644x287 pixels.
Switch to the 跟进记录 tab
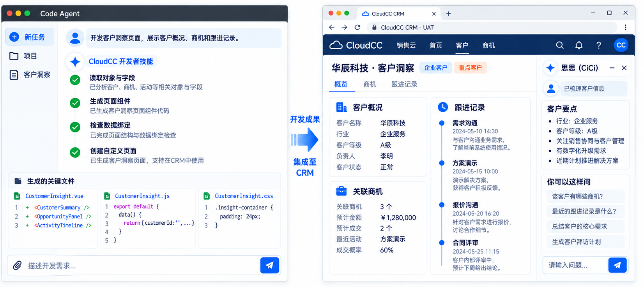tap(404, 85)
